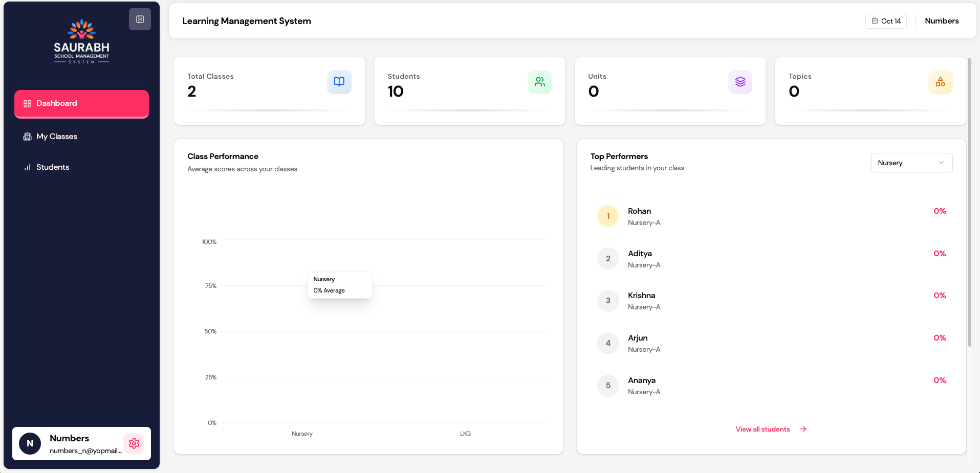
Task: Select Rohan in the Top Performers list
Action: pyautogui.click(x=639, y=211)
